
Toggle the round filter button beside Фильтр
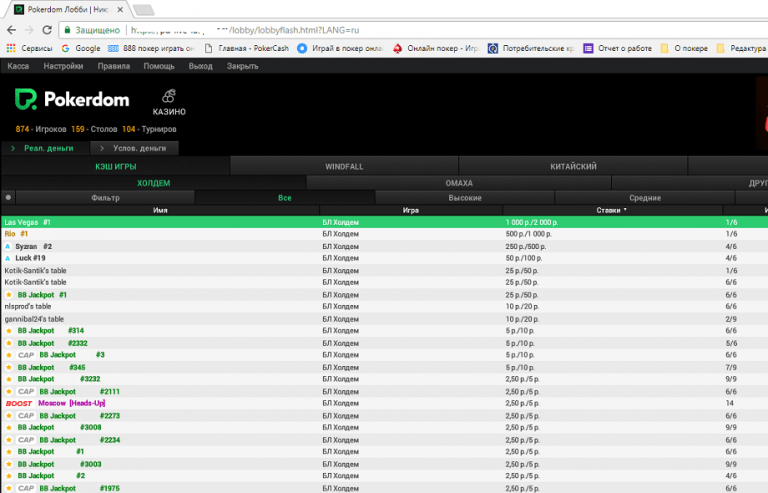[x=8, y=198]
